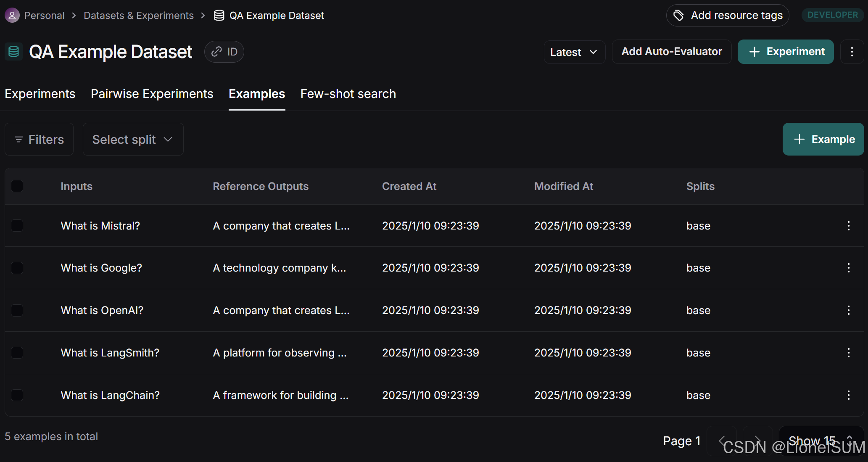The image size is (868, 462).
Task: Open row actions menu for What is LangSmith?
Action: 848,353
